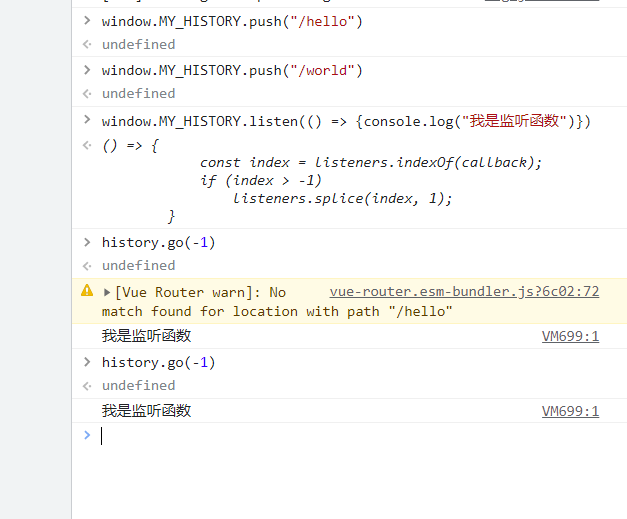Click the yellow warning triangle icon

click(x=87, y=291)
